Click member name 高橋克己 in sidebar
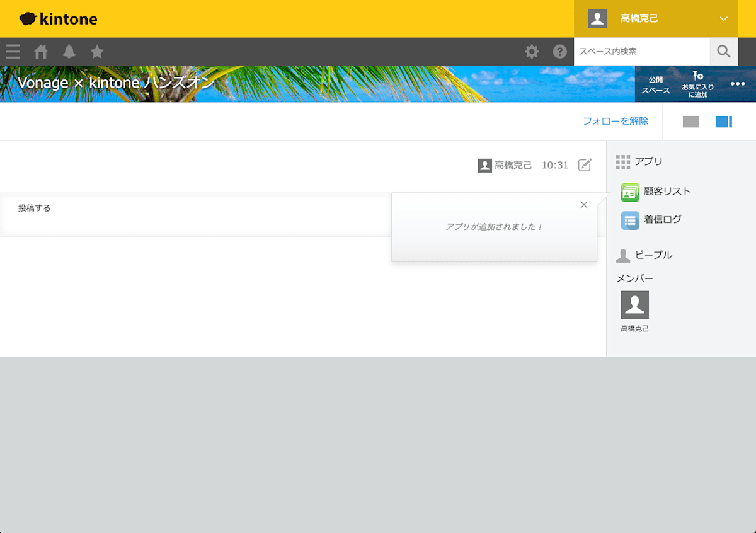Image resolution: width=756 pixels, height=533 pixels. (634, 329)
